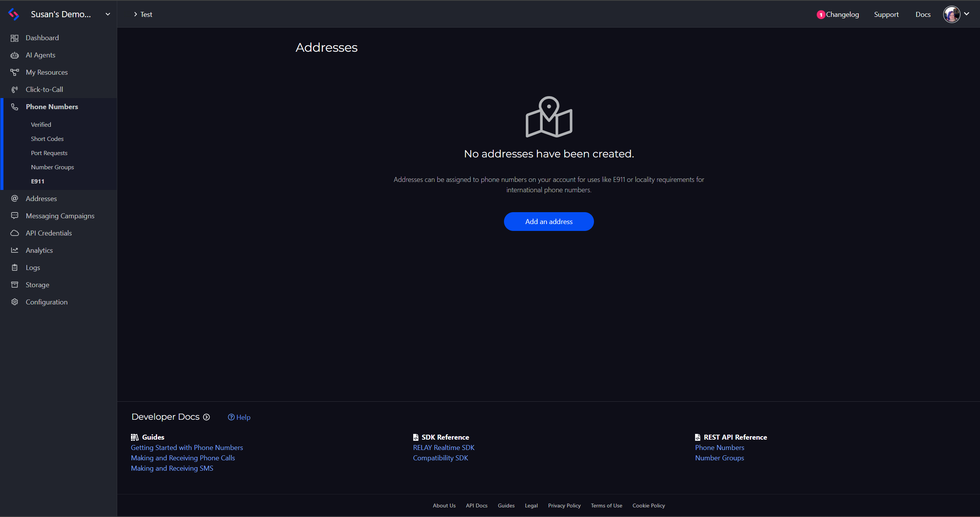Click the My Resources network icon
The image size is (980, 517).
(x=15, y=72)
